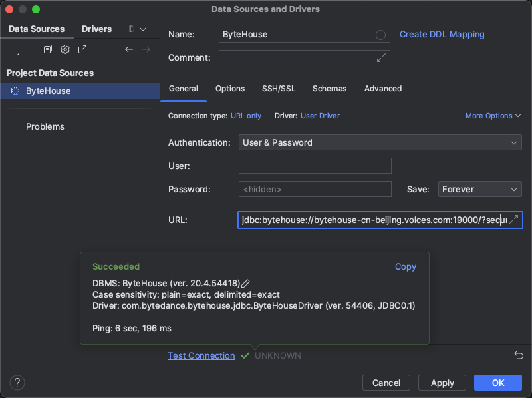
Task: Open the Advanced tab
Action: [383, 89]
